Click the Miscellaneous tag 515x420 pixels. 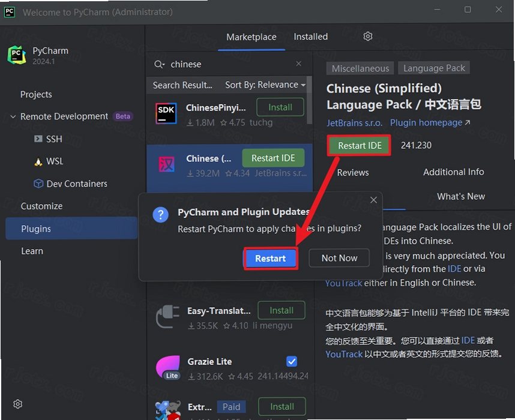[360, 68]
